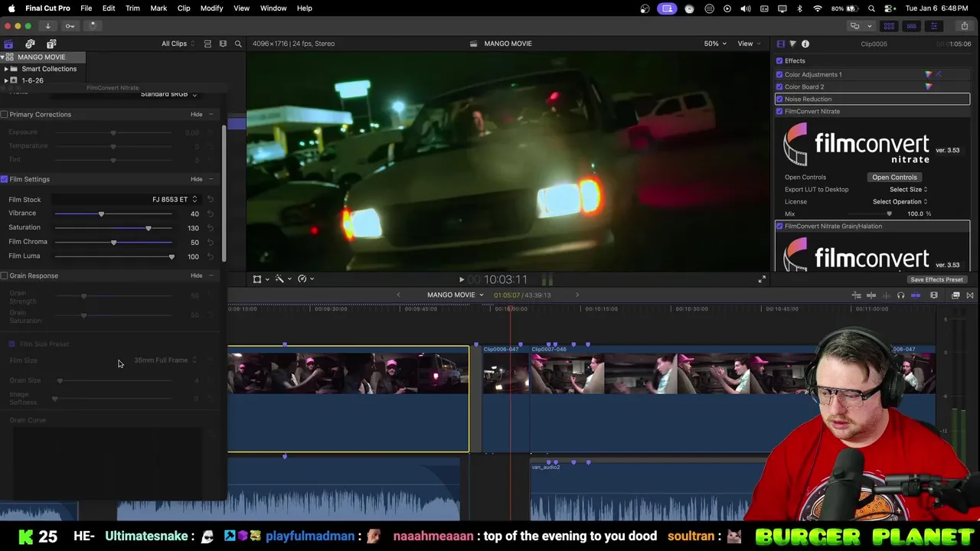Open the Select Operation license dropdown
This screenshot has width=980, height=551.
(900, 201)
